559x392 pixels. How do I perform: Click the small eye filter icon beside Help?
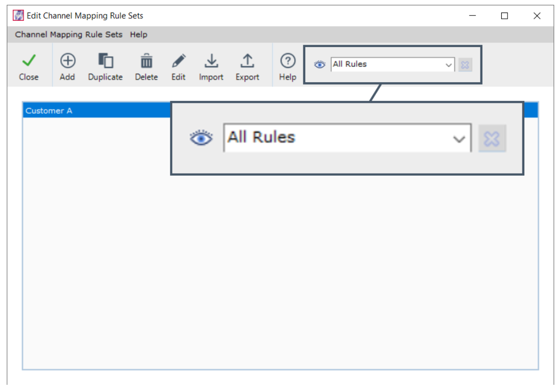point(319,64)
